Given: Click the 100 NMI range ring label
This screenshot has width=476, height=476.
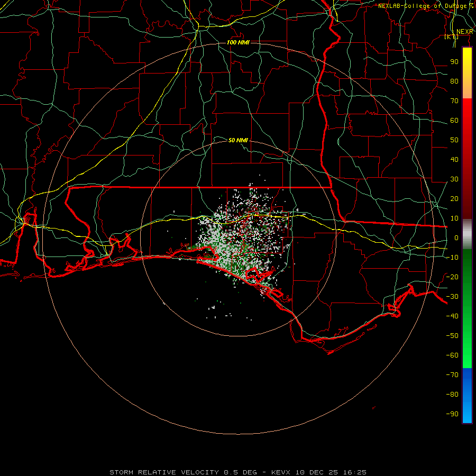Looking at the screenshot, I should tap(238, 42).
